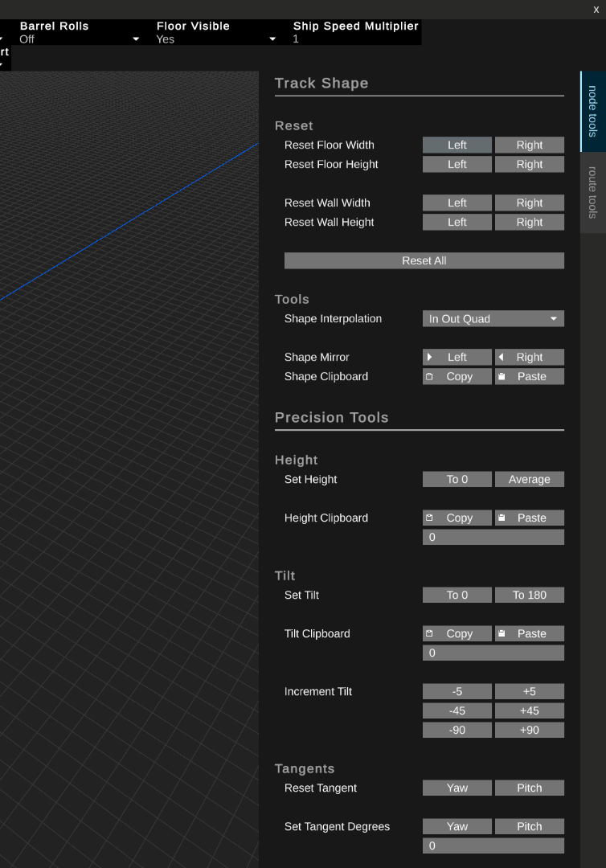606x868 pixels.
Task: Open Shape Interpolation dropdown
Action: (x=493, y=318)
